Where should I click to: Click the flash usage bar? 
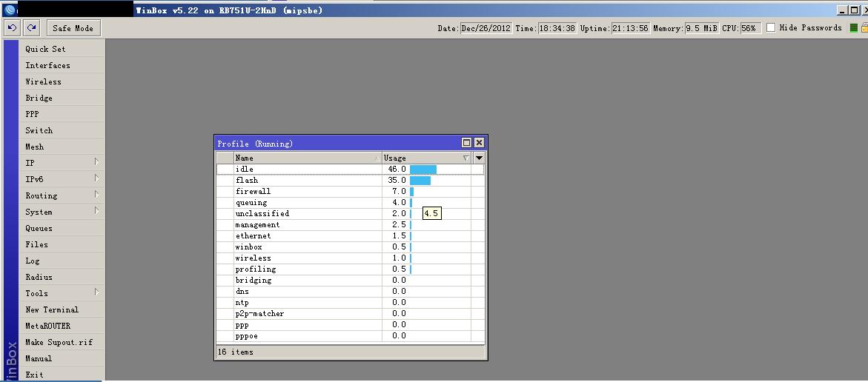pyautogui.click(x=420, y=180)
